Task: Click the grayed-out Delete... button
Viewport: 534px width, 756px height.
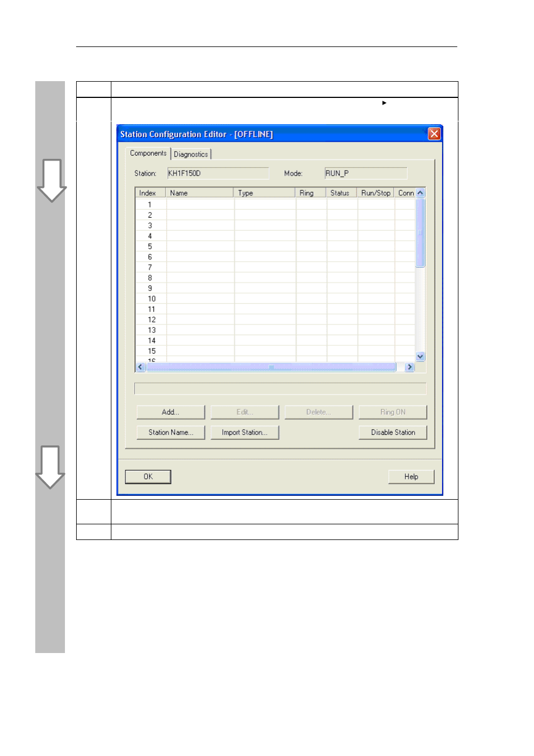Action: click(318, 412)
